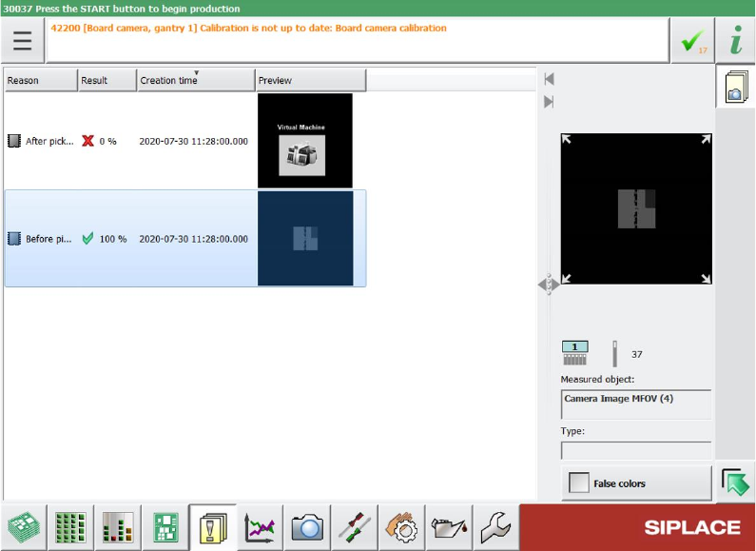Open the wrench service view
Viewport: 756px width, 551px height.
(496, 527)
